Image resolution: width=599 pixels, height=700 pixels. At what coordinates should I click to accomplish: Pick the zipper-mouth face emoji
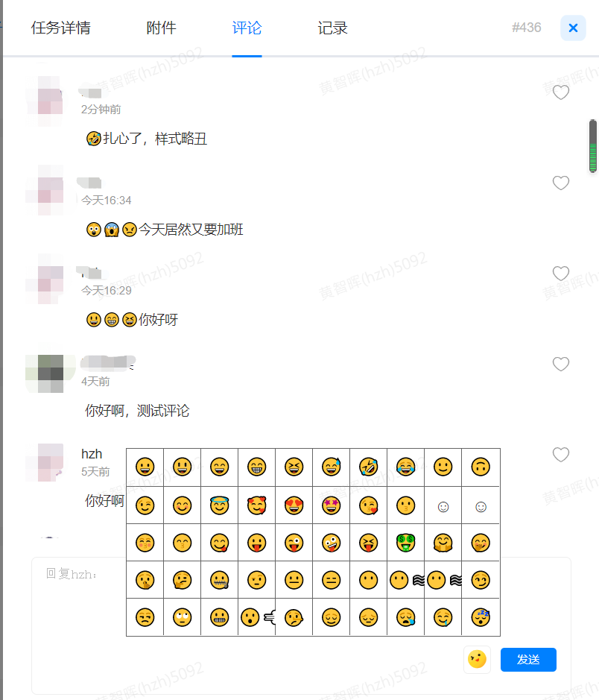pos(220,581)
